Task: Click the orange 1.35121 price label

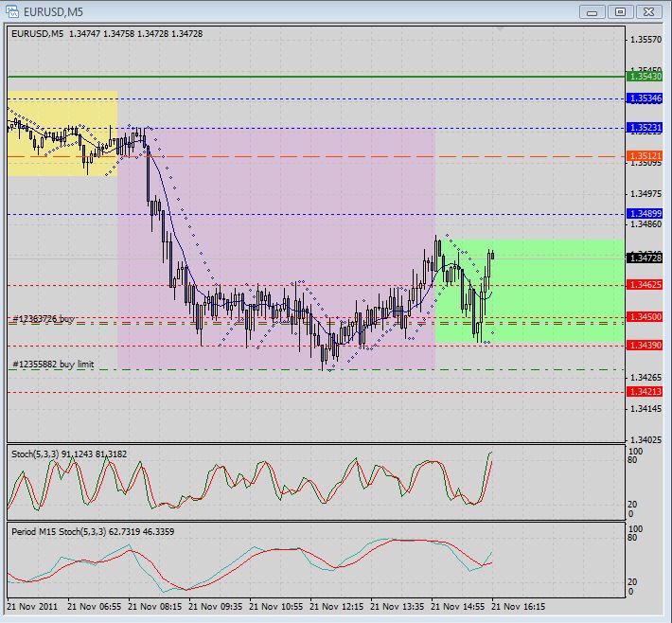Action: pos(645,156)
